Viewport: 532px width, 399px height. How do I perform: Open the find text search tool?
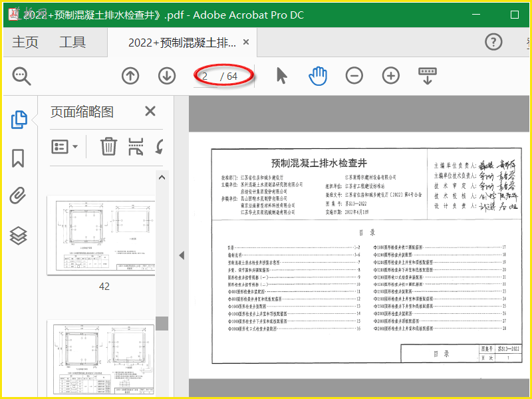22,76
